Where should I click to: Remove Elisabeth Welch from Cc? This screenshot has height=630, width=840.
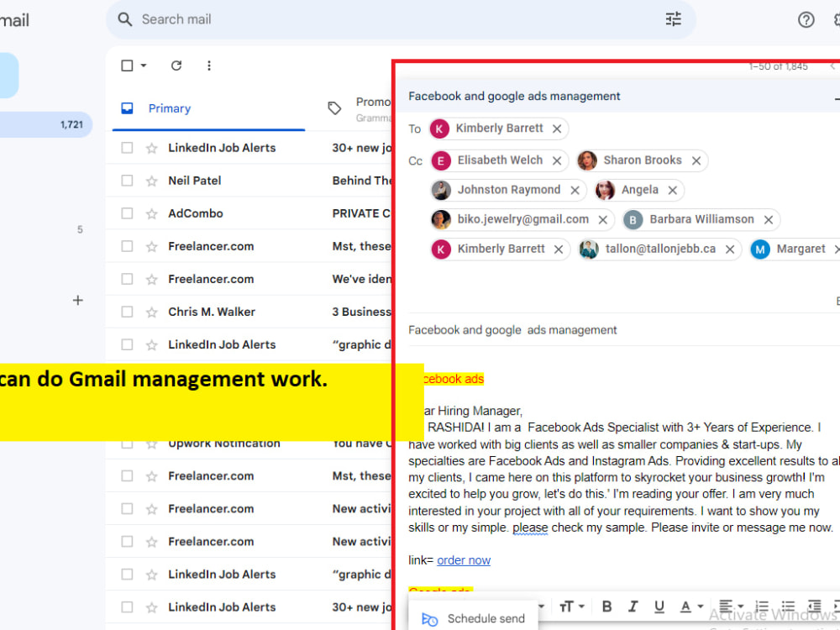557,160
